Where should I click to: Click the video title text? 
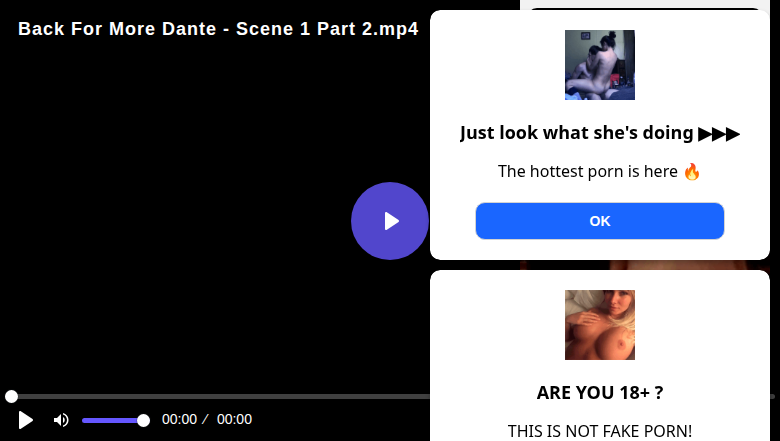tap(218, 29)
